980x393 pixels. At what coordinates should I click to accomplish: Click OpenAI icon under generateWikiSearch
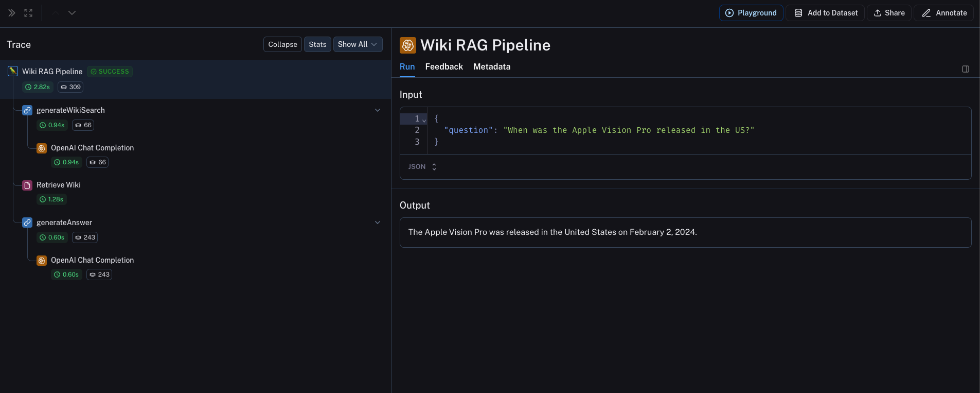click(42, 148)
